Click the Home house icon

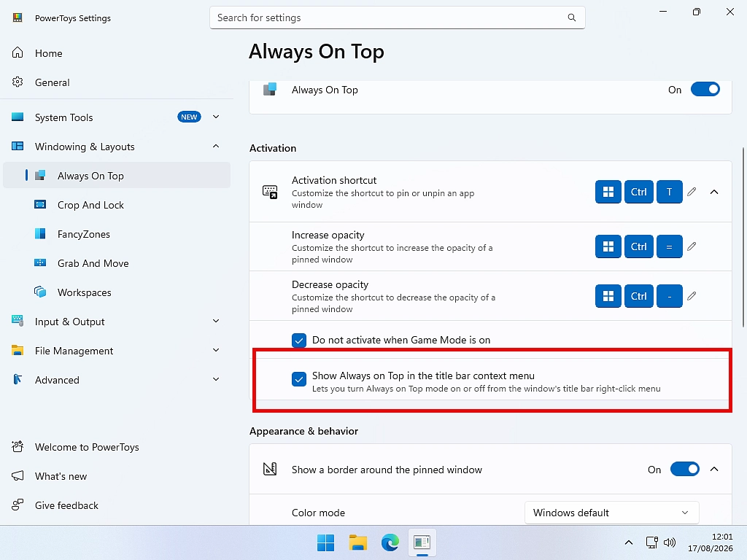pos(18,52)
